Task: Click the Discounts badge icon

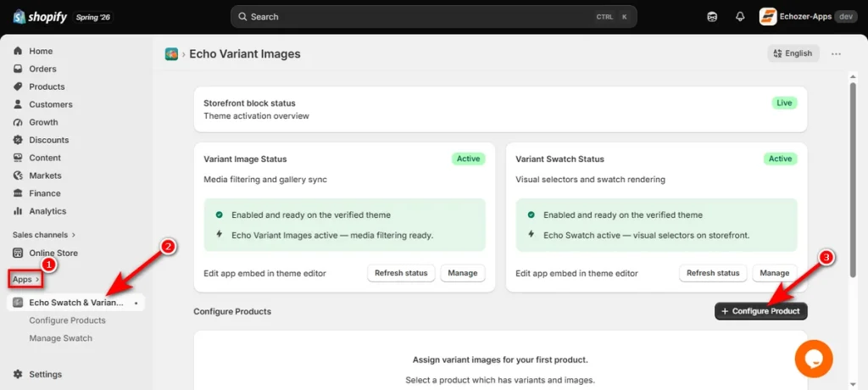Action: 18,140
